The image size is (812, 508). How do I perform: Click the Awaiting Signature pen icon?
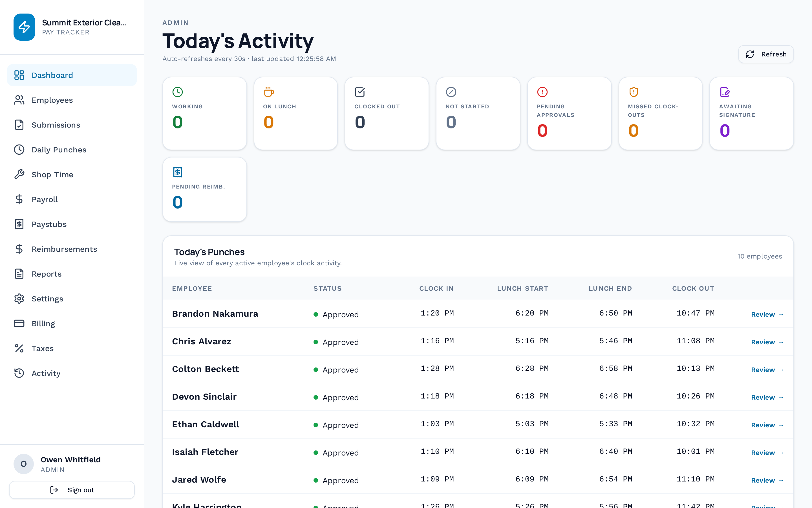click(725, 92)
